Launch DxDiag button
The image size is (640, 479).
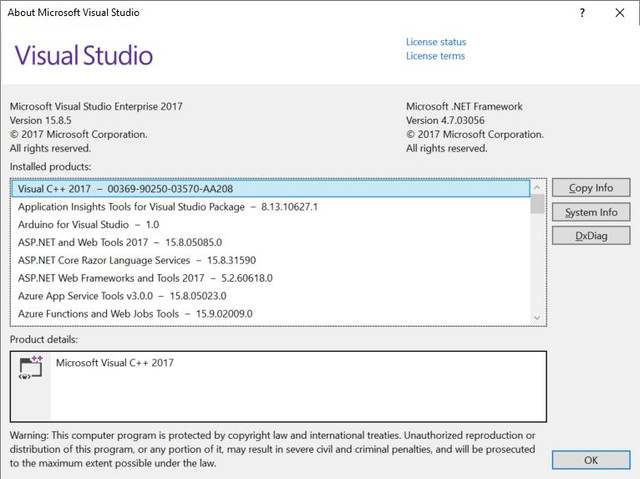(591, 236)
